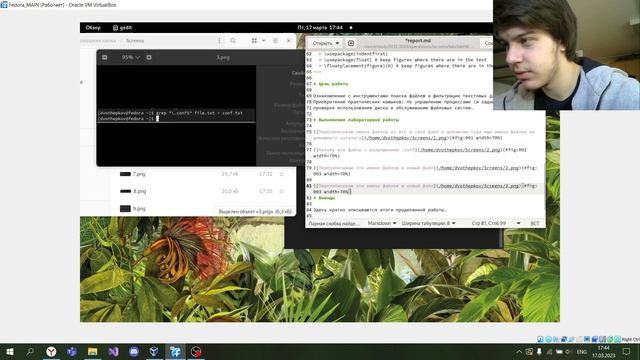
Task: Open File Explorer from the taskbar
Action: click(93, 351)
